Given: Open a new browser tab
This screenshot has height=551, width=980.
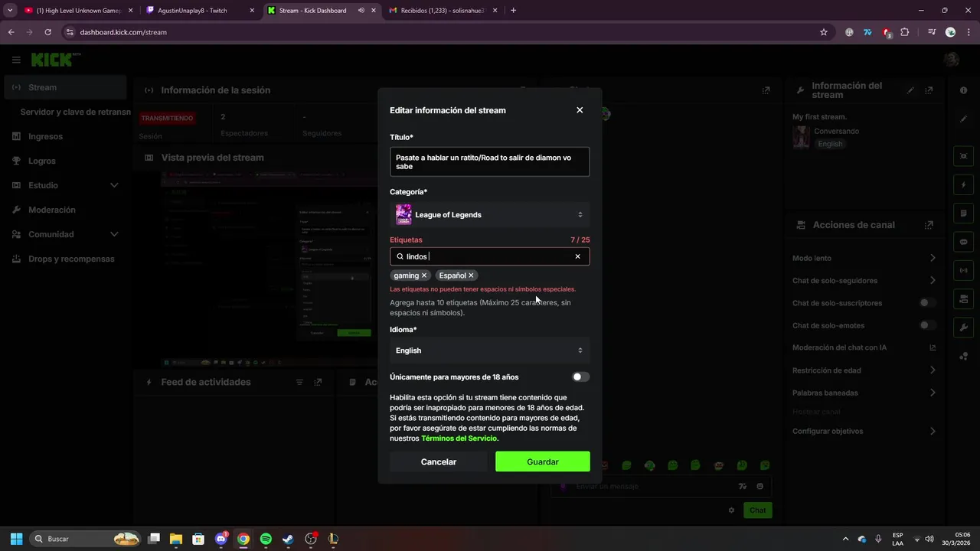Looking at the screenshot, I should [513, 11].
